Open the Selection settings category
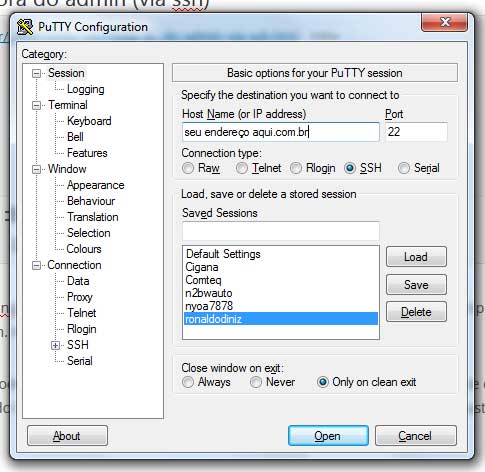485x472 pixels. tap(89, 233)
